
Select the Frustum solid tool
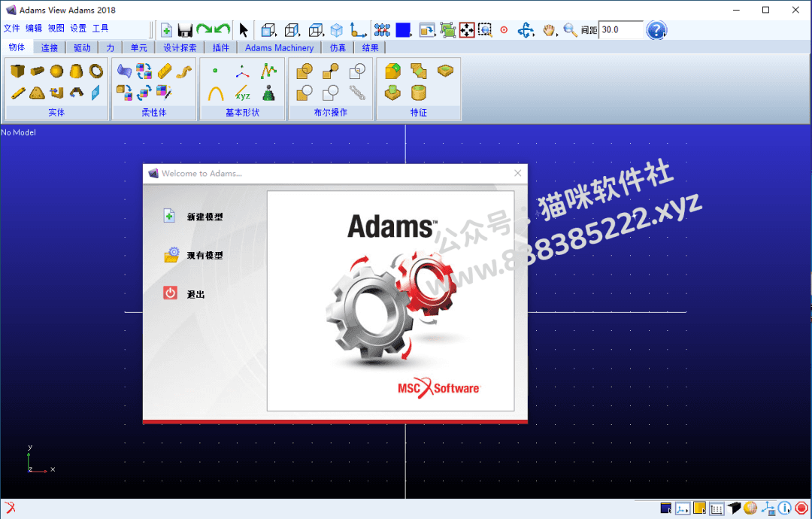pyautogui.click(x=76, y=71)
